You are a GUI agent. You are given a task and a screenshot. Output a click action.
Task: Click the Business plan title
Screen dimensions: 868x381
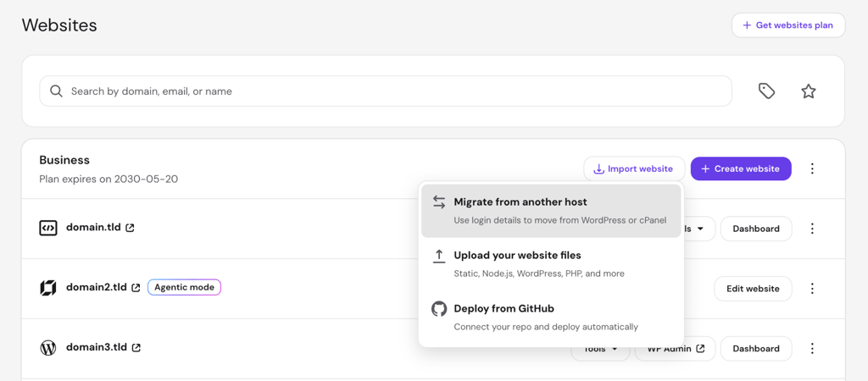[64, 160]
